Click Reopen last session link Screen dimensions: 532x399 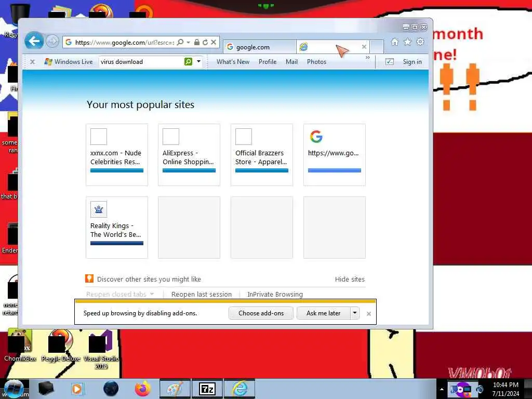[202, 294]
